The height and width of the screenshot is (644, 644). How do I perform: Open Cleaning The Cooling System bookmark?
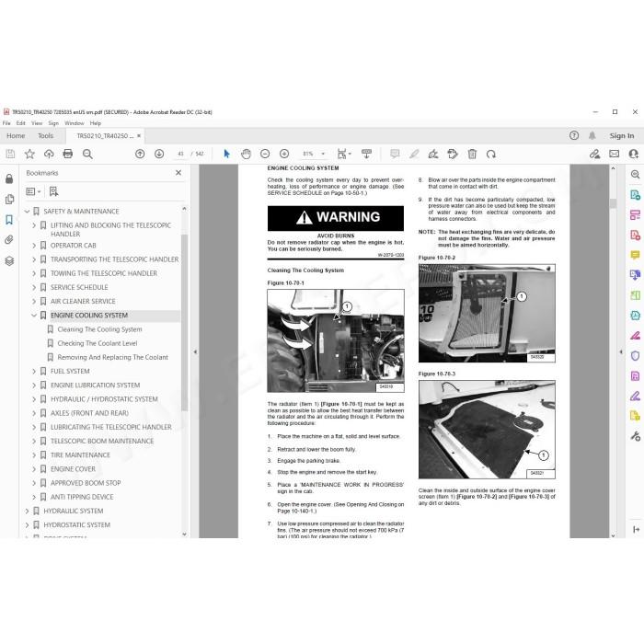pyautogui.click(x=99, y=329)
